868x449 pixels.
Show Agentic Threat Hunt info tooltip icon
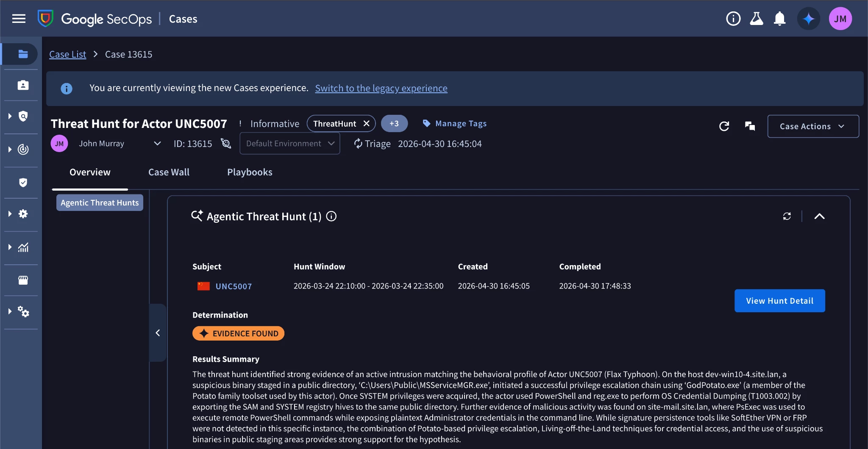click(331, 216)
